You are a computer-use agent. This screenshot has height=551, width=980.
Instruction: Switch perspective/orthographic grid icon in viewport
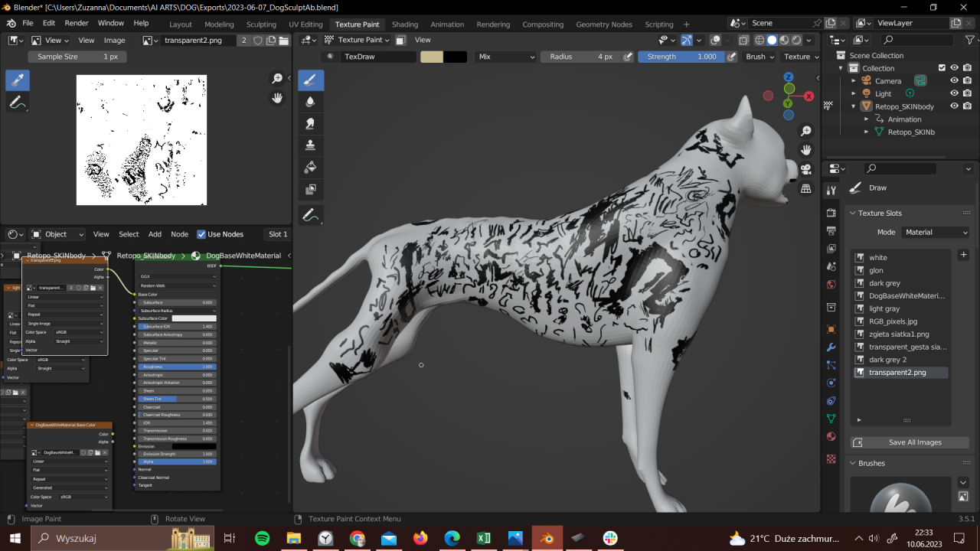click(x=806, y=188)
